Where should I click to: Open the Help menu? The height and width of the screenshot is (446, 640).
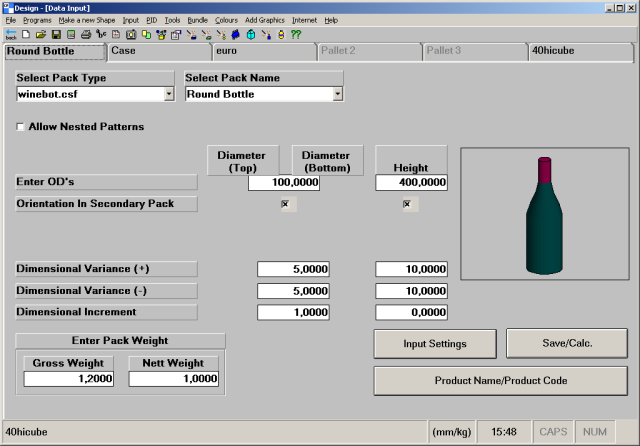331,20
